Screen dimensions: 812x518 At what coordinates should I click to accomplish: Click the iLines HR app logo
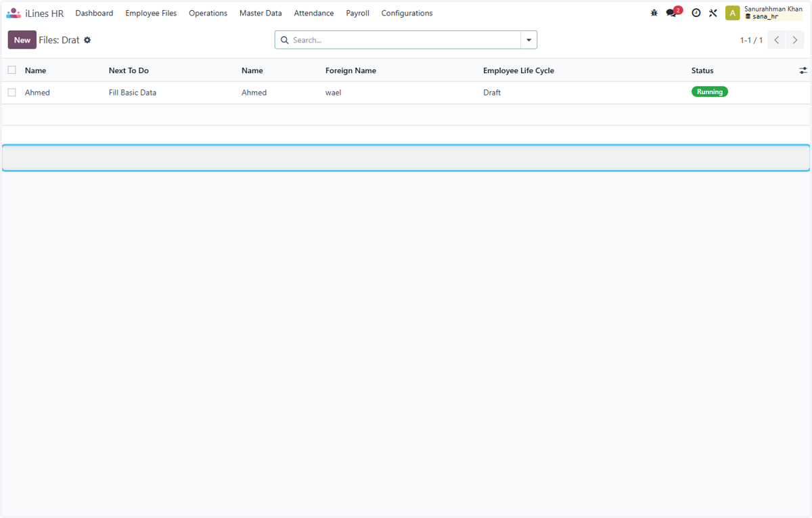coord(14,13)
